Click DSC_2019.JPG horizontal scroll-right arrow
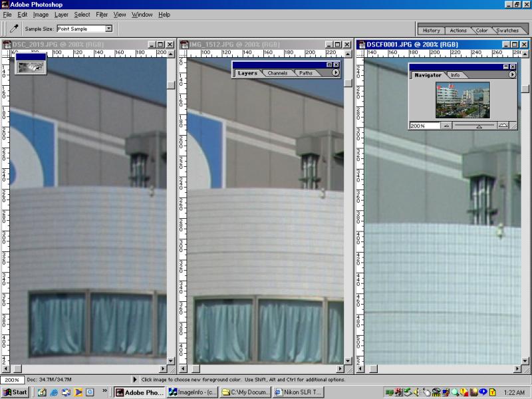Viewport: 532px width, 399px height. [x=163, y=368]
